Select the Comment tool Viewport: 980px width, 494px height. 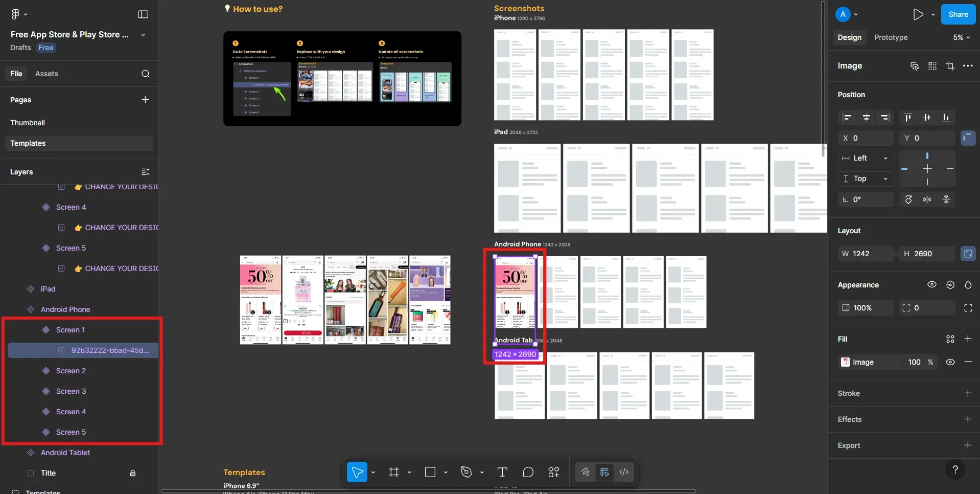tap(528, 472)
